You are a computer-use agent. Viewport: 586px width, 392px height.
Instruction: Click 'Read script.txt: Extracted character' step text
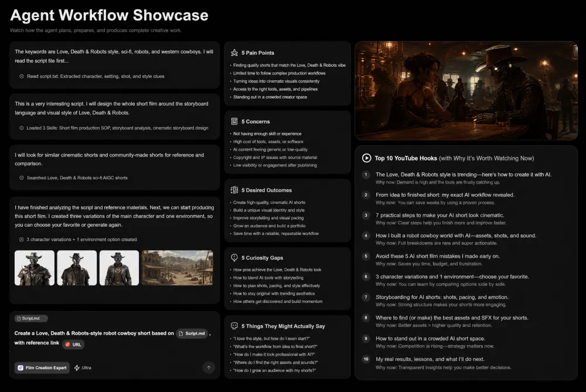pyautogui.click(x=96, y=76)
